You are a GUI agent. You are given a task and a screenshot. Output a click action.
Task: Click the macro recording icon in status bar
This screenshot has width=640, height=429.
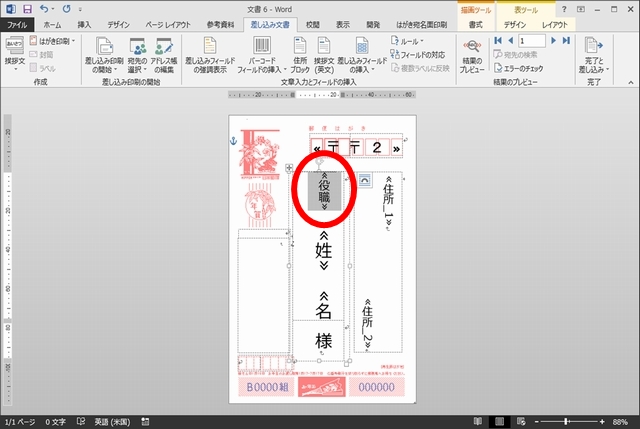145,421
